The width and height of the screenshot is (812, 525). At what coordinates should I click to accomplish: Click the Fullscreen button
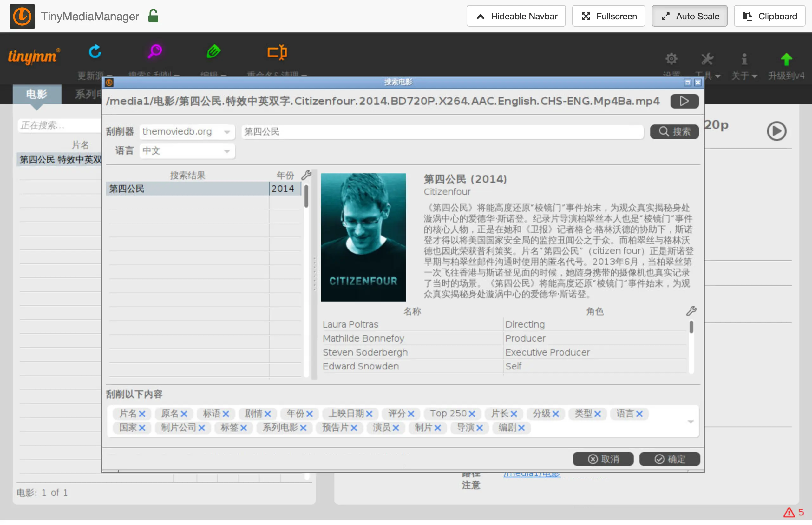609,16
